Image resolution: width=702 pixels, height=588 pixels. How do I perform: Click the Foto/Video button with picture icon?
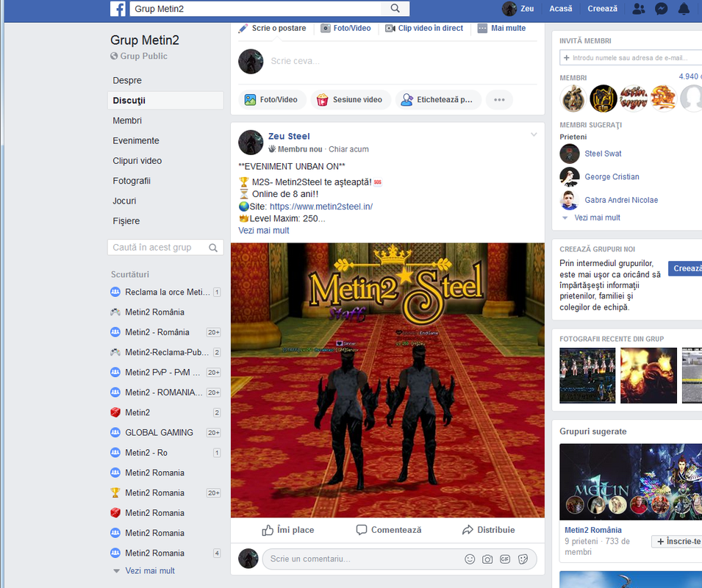[x=272, y=100]
